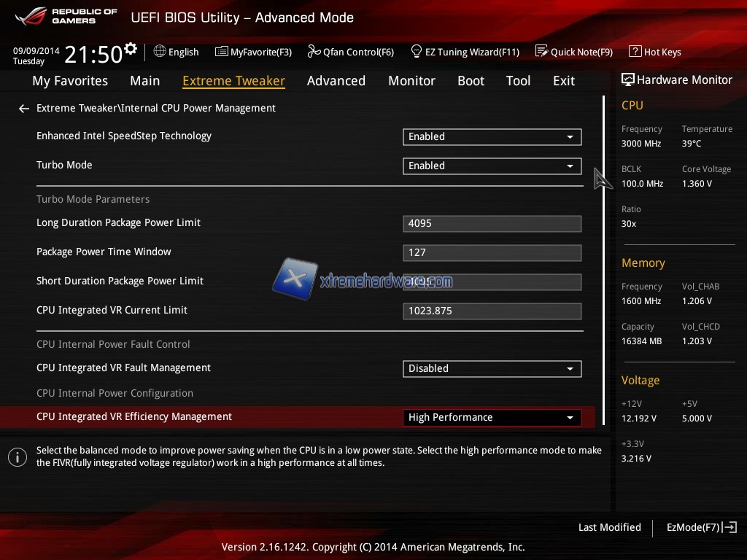Viewport: 747px width, 560px height.
Task: Click the back arrow beside breadcrumb path
Action: (x=24, y=109)
